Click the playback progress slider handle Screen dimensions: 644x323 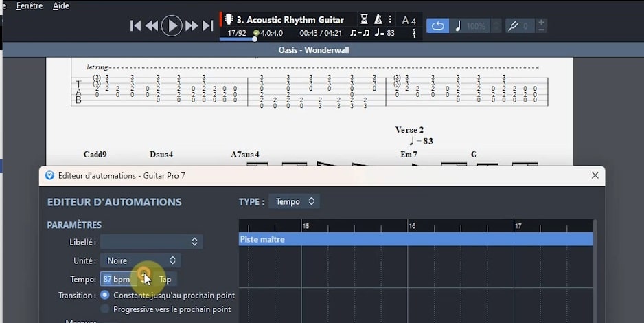click(x=255, y=39)
